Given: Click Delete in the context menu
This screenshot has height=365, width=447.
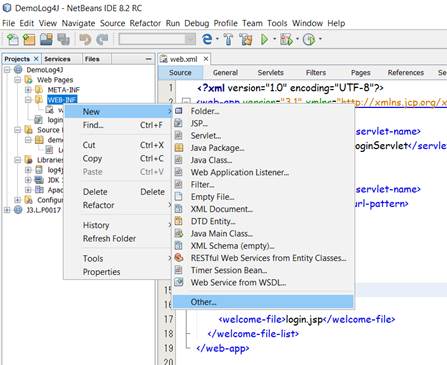Looking at the screenshot, I should pos(117,192).
